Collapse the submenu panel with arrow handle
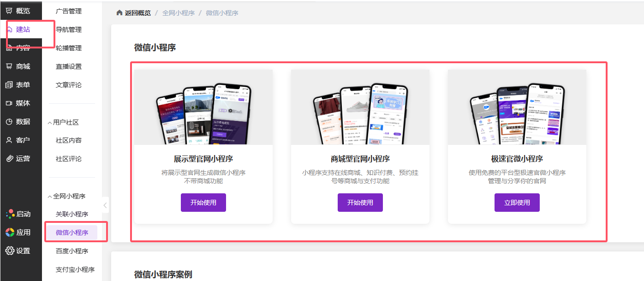Image resolution: width=644 pixels, height=281 pixels. click(x=105, y=205)
